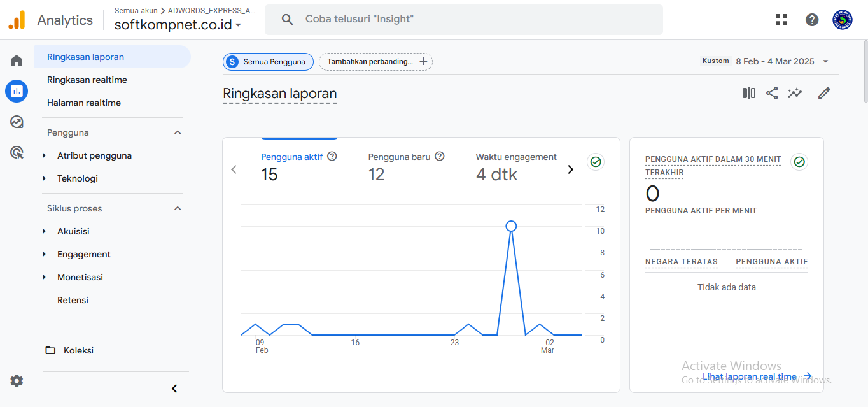The height and width of the screenshot is (407, 868).
Task: Click the compare data columns icon
Action: 748,94
